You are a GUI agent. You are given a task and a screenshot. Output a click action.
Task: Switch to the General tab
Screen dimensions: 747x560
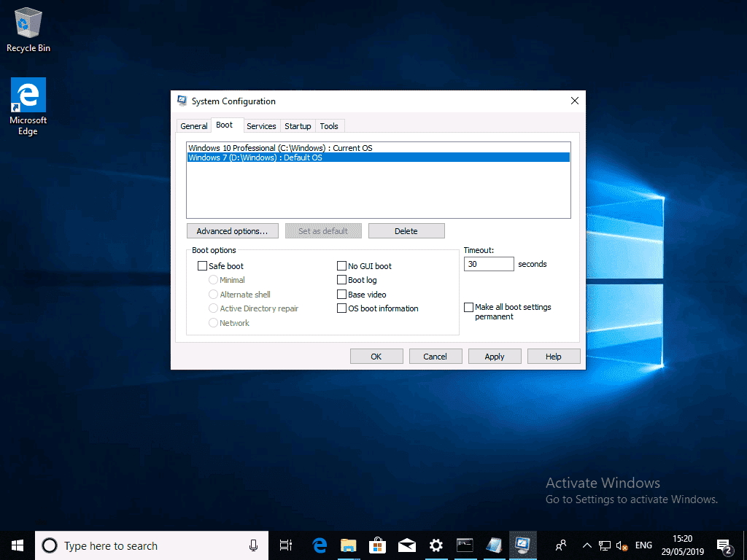[x=194, y=126]
